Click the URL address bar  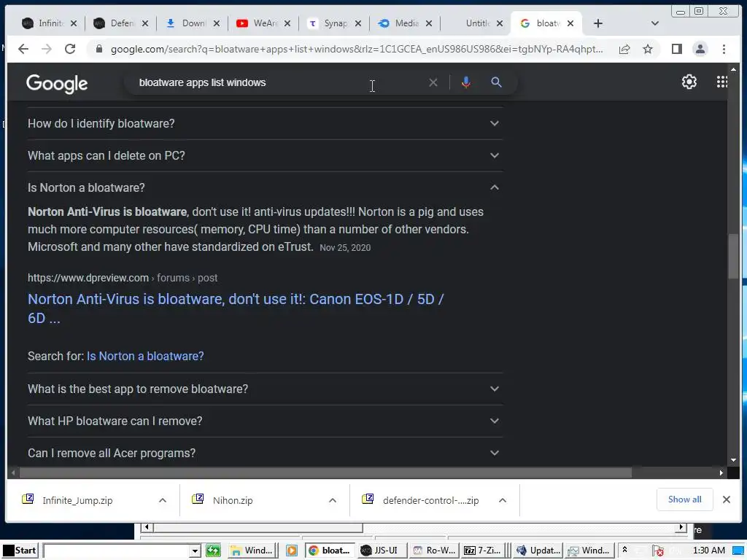coord(356,49)
